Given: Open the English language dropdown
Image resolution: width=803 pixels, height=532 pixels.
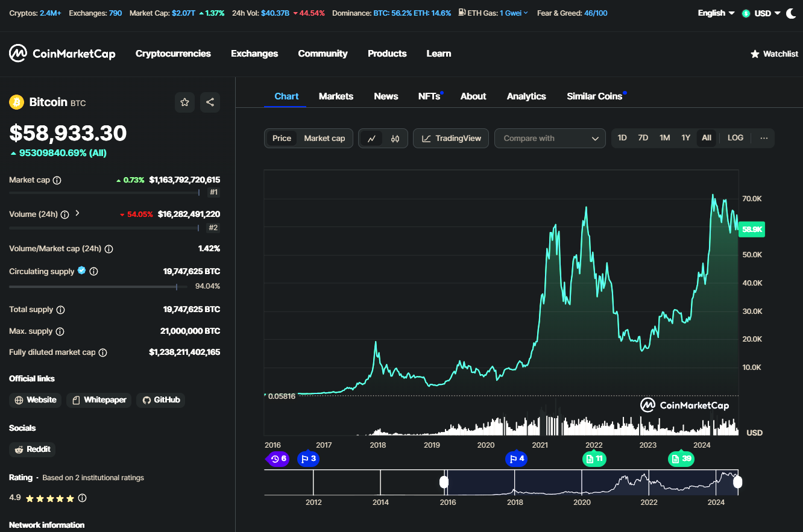Looking at the screenshot, I should point(716,13).
